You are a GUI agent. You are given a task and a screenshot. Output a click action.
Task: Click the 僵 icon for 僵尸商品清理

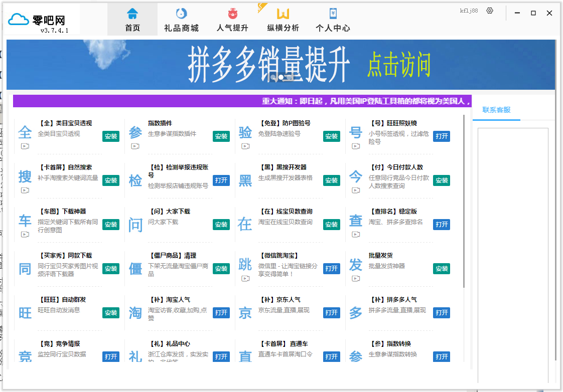point(135,269)
